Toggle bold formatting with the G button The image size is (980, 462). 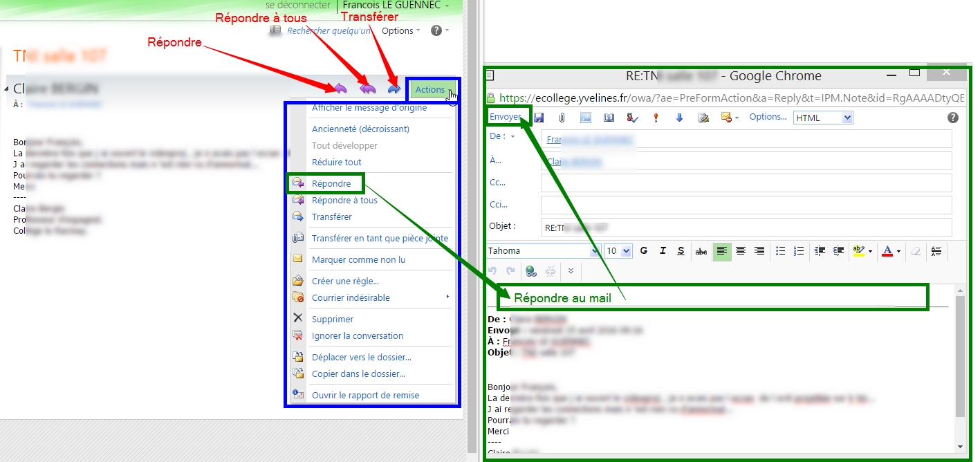[644, 251]
